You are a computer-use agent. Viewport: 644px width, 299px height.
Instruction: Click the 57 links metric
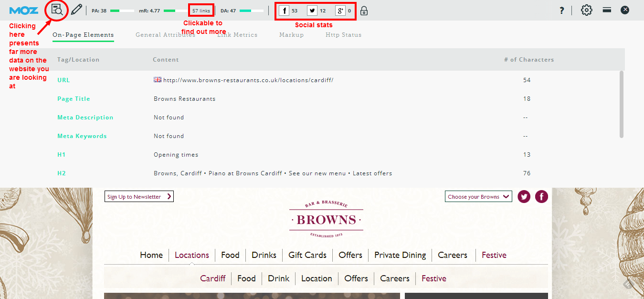pyautogui.click(x=201, y=11)
